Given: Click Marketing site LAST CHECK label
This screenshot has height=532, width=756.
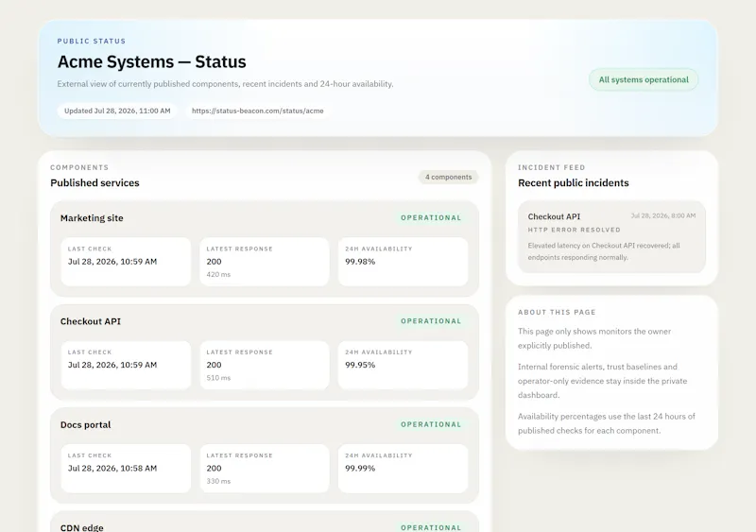Looking at the screenshot, I should pyautogui.click(x=90, y=249).
